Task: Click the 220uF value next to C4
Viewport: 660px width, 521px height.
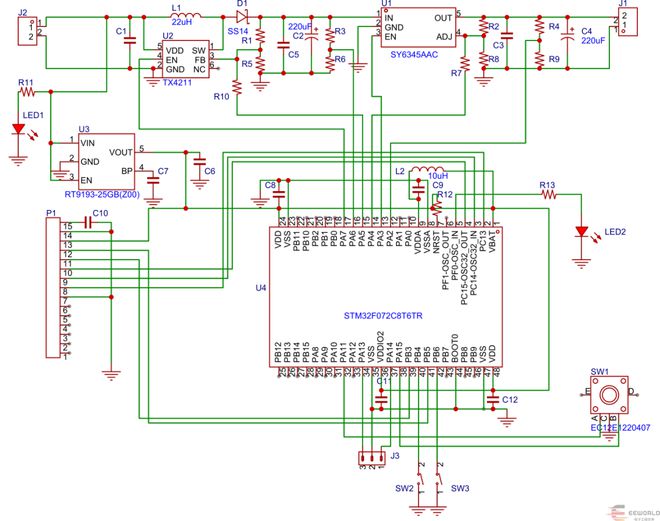Action: [593, 40]
